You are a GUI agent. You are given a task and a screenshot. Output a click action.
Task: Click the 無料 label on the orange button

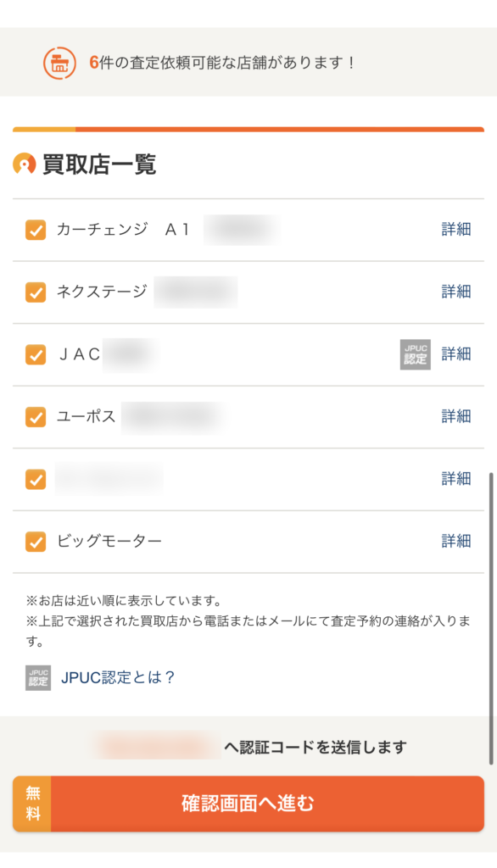pos(33,804)
